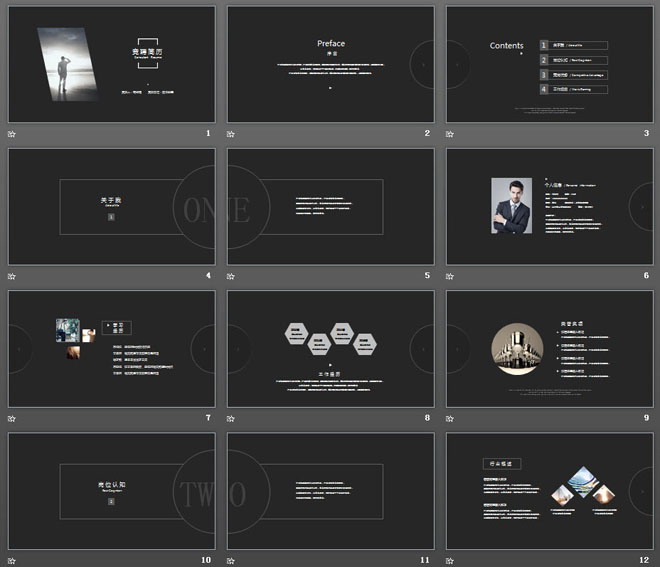Image resolution: width=660 pixels, height=567 pixels.
Task: Click the animation star icon under slide 12
Action: [450, 561]
